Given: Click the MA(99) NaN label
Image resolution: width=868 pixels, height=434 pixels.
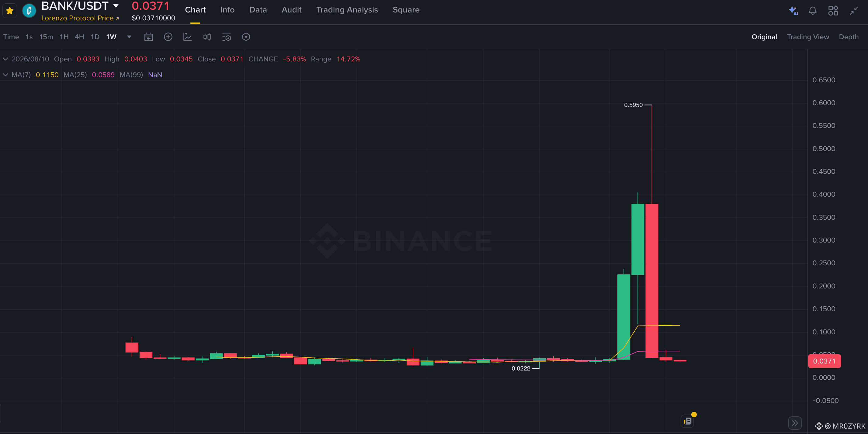Looking at the screenshot, I should point(155,75).
